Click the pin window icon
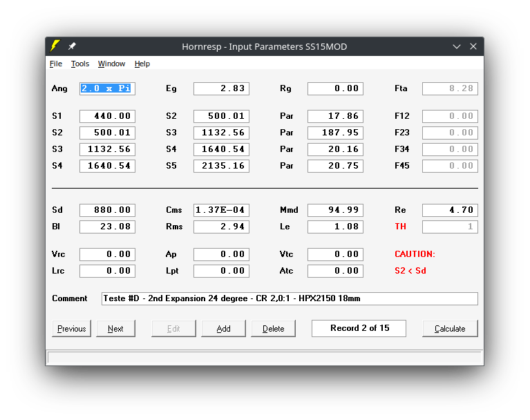 point(72,46)
